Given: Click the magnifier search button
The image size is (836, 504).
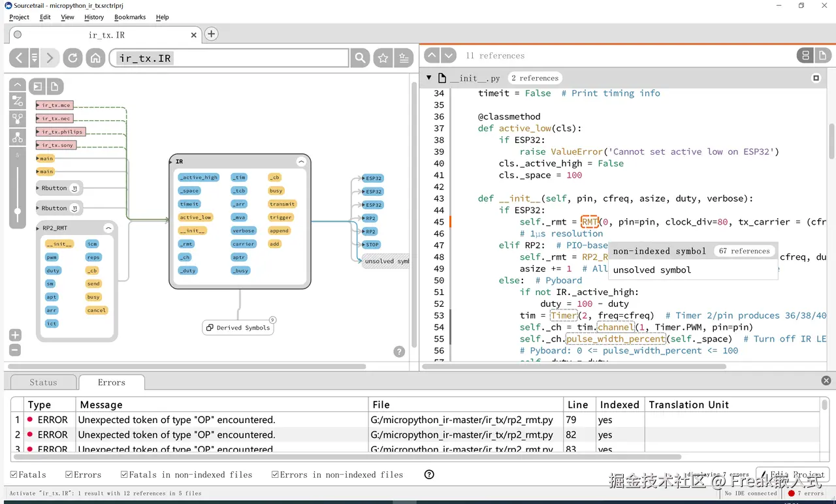Looking at the screenshot, I should coord(360,58).
